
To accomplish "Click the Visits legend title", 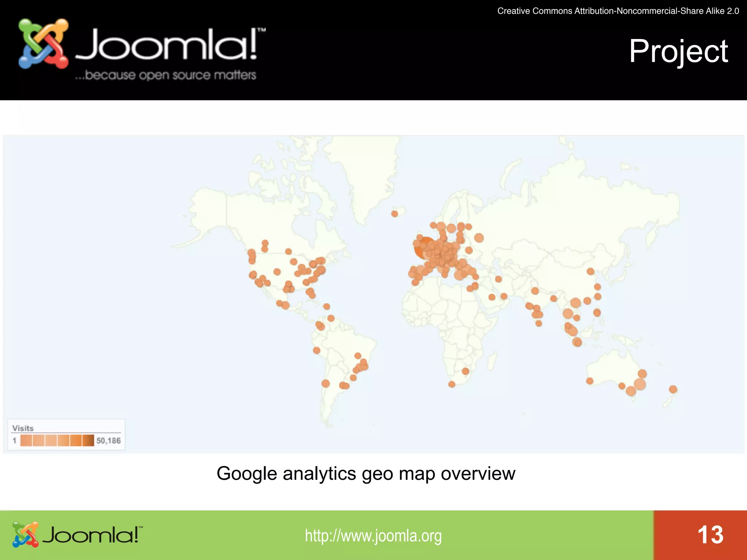I will (x=23, y=428).
